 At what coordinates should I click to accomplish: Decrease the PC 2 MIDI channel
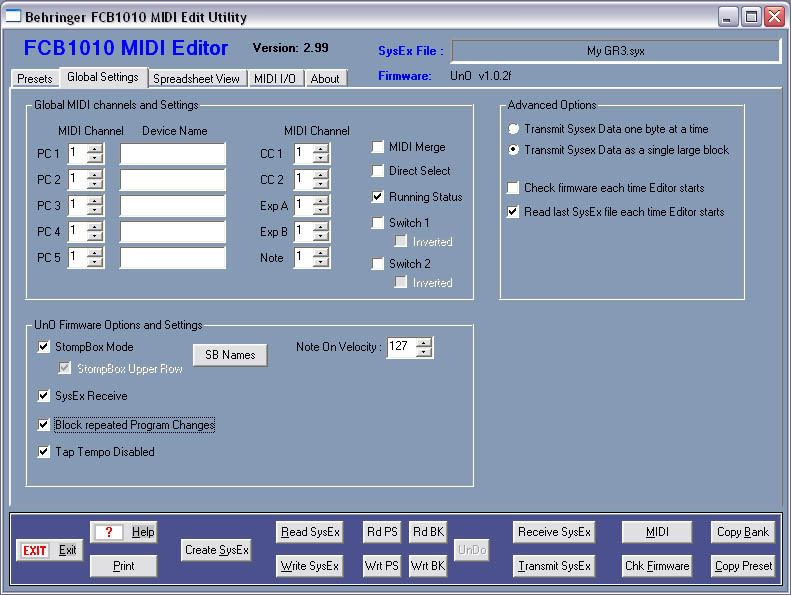pyautogui.click(x=94, y=184)
